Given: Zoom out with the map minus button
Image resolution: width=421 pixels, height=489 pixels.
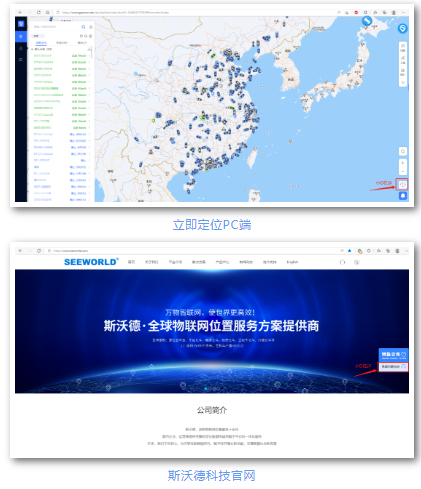Looking at the screenshot, I should [403, 171].
